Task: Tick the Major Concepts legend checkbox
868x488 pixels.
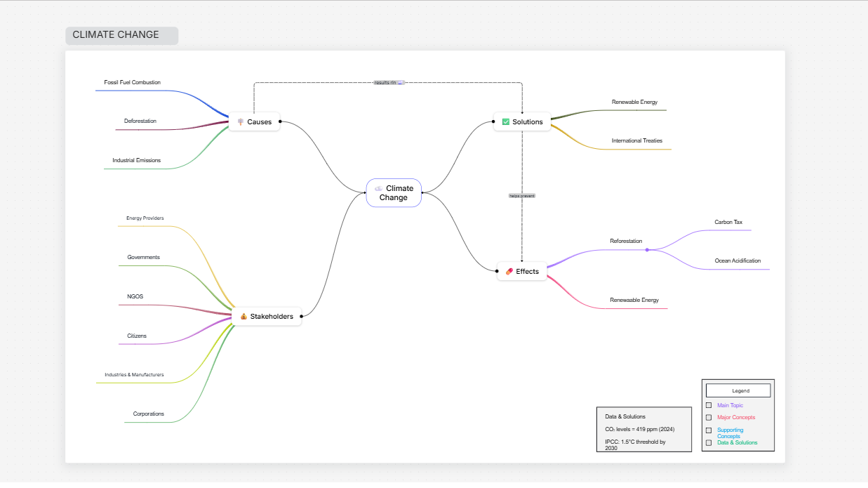Action: click(709, 417)
